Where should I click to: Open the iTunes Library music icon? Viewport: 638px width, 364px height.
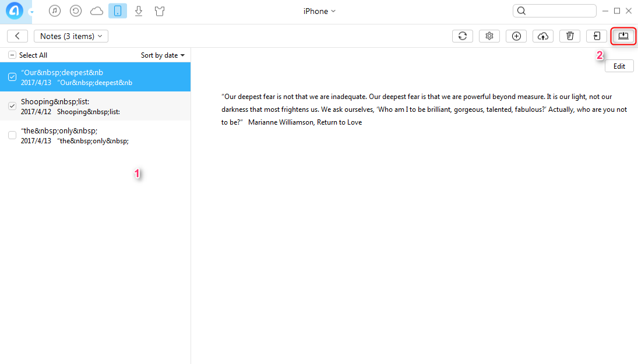pos(55,11)
